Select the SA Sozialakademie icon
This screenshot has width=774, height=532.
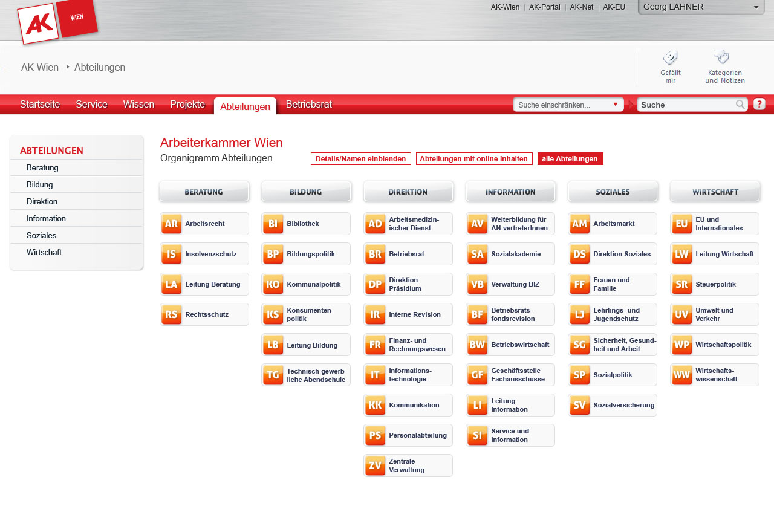[x=478, y=254]
